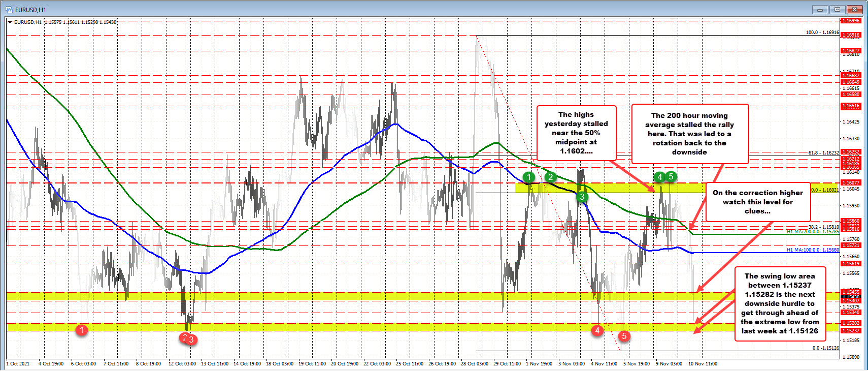Select the Fibonacci 100.0 - 1.16916 label
868x371 pixels.
click(822, 33)
